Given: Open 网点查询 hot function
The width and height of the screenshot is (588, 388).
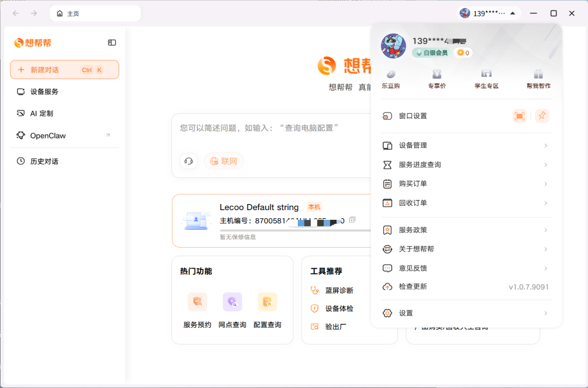Looking at the screenshot, I should pos(232,311).
